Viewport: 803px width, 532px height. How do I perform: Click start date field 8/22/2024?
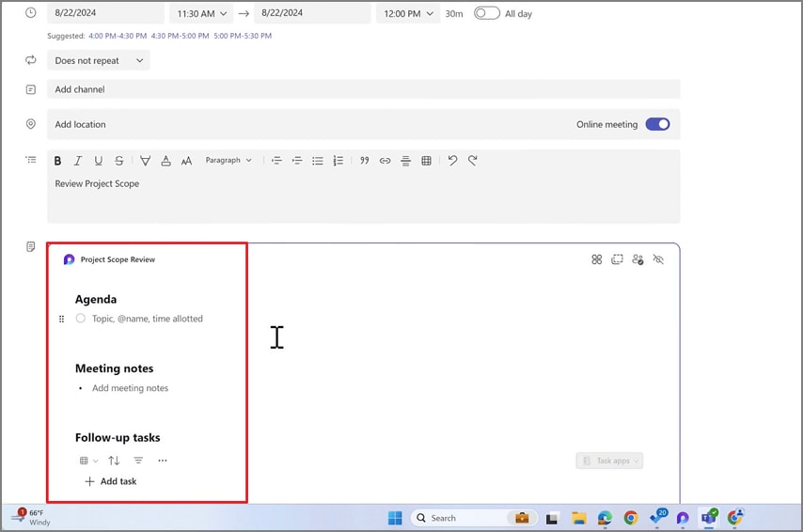[105, 13]
